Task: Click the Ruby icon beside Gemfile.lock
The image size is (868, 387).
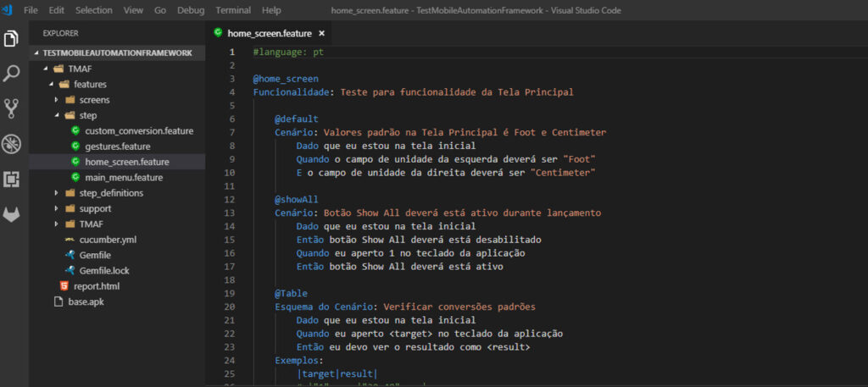Action: pos(70,270)
